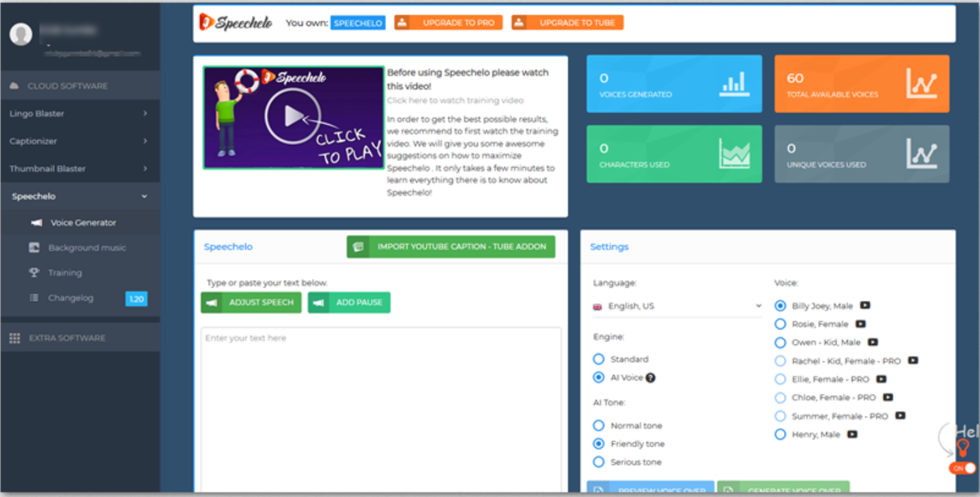Click Upgrade to Tube button
This screenshot has height=497, width=980.
pyautogui.click(x=567, y=22)
